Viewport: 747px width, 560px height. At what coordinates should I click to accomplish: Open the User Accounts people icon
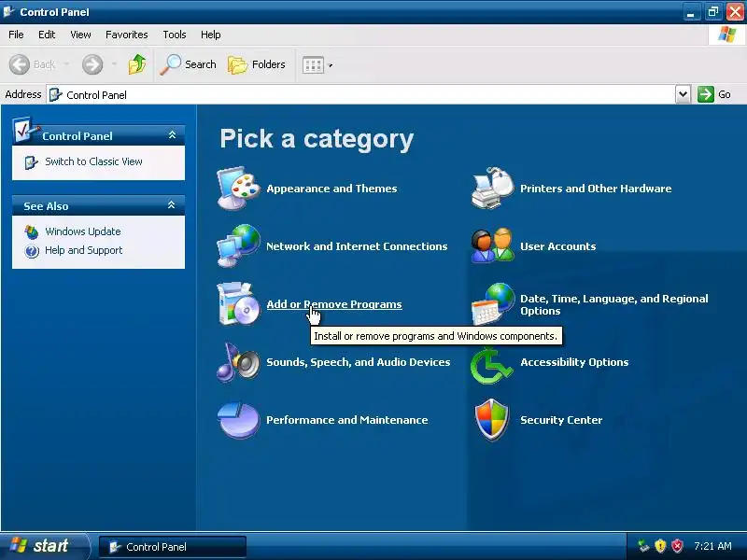coord(493,245)
